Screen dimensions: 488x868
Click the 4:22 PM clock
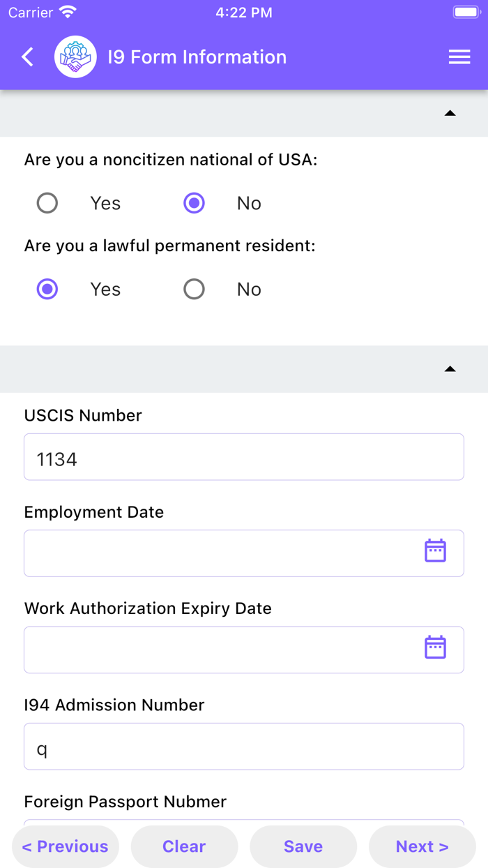click(x=244, y=11)
